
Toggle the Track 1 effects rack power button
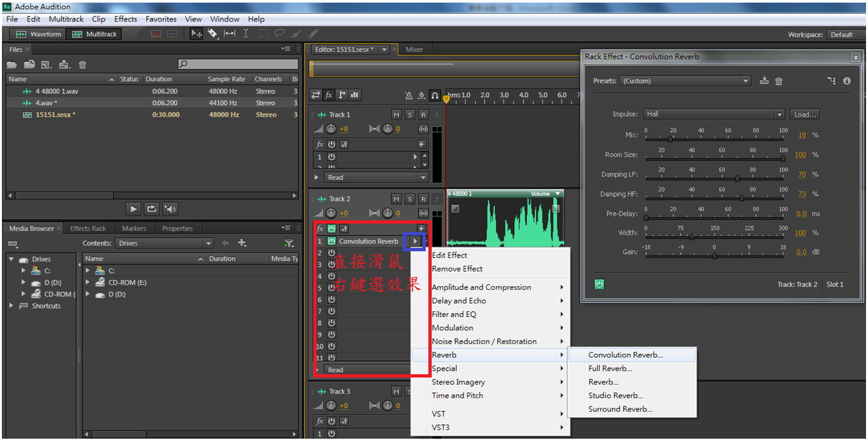coord(332,144)
